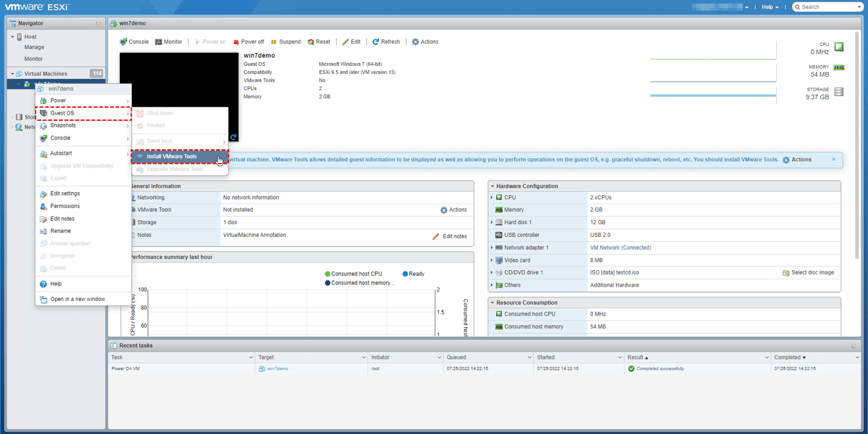The image size is (868, 434).
Task: Open Actions in the VMware Tools banner
Action: tap(797, 160)
